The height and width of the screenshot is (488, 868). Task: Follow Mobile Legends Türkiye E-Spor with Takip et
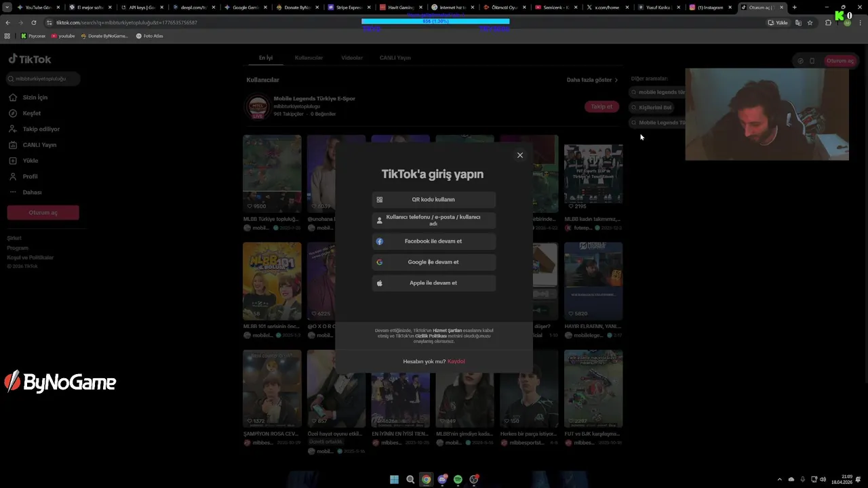pos(601,106)
